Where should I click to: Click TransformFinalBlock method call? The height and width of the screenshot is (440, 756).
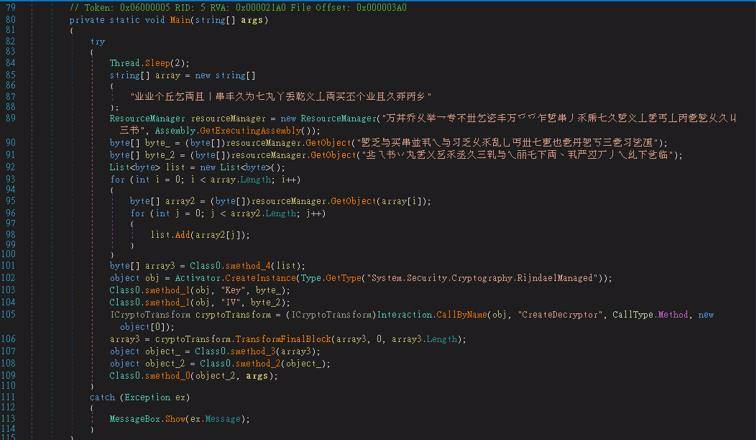283,340
